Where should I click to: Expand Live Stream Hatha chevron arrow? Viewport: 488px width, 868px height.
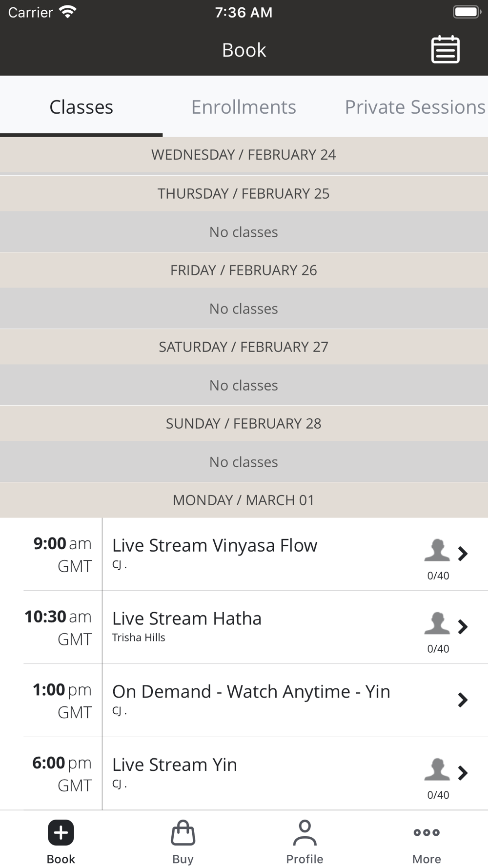pyautogui.click(x=463, y=627)
